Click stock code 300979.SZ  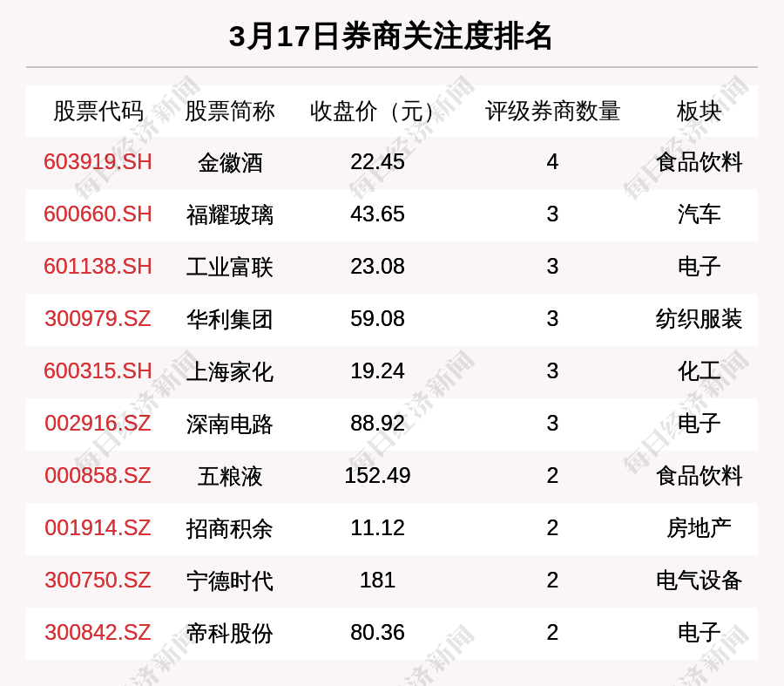98,319
